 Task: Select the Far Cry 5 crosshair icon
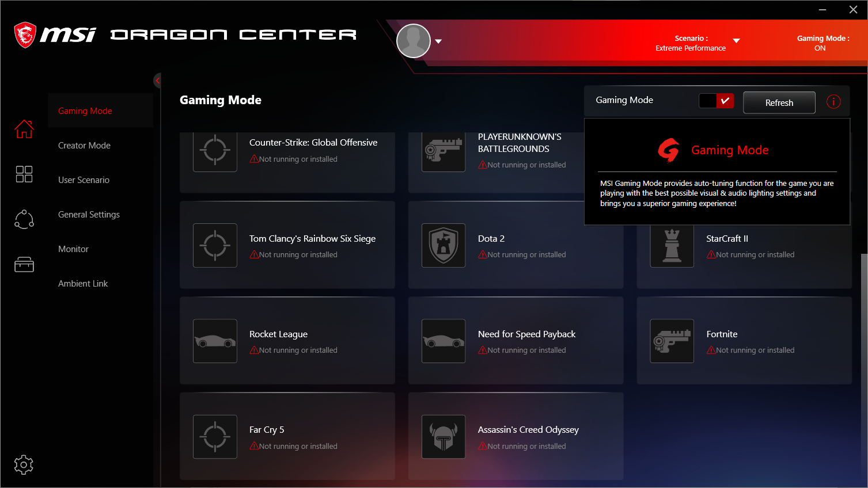tap(215, 437)
